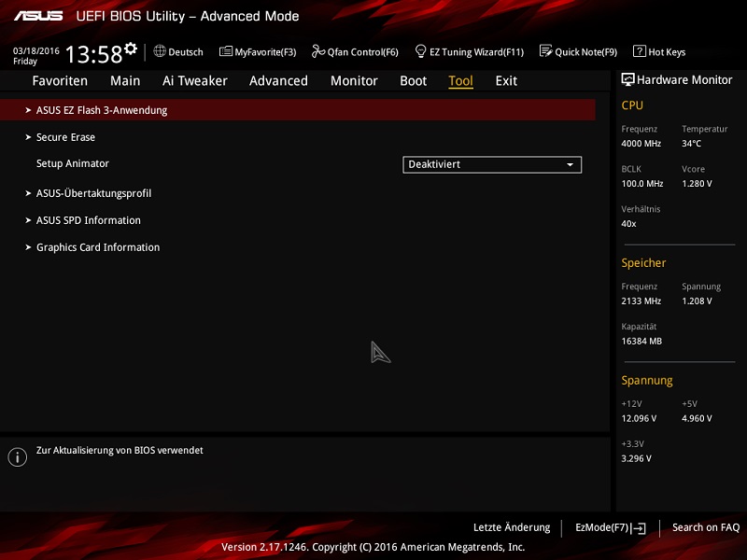Click the MyFavorite list icon

(x=226, y=51)
